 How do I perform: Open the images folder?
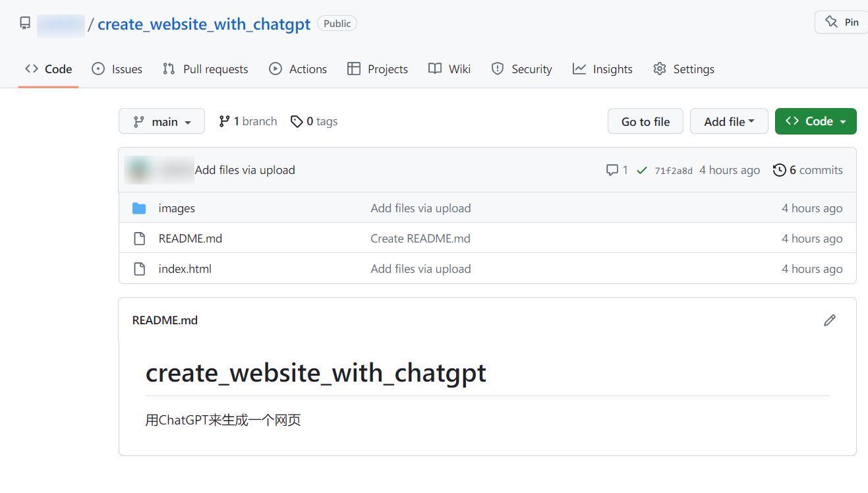[177, 208]
